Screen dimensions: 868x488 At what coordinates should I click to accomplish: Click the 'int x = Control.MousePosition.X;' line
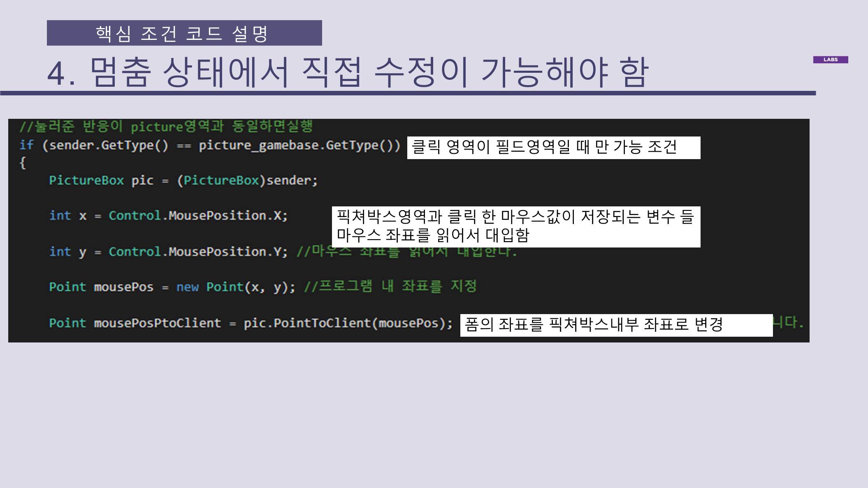168,216
